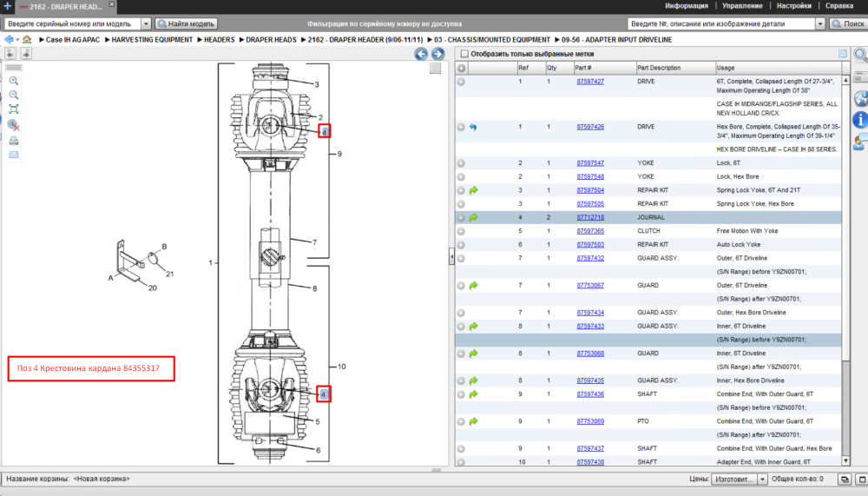The width and height of the screenshot is (868, 496).
Task: Click green arrow beside JOURNAL 87712718
Action: (473, 217)
